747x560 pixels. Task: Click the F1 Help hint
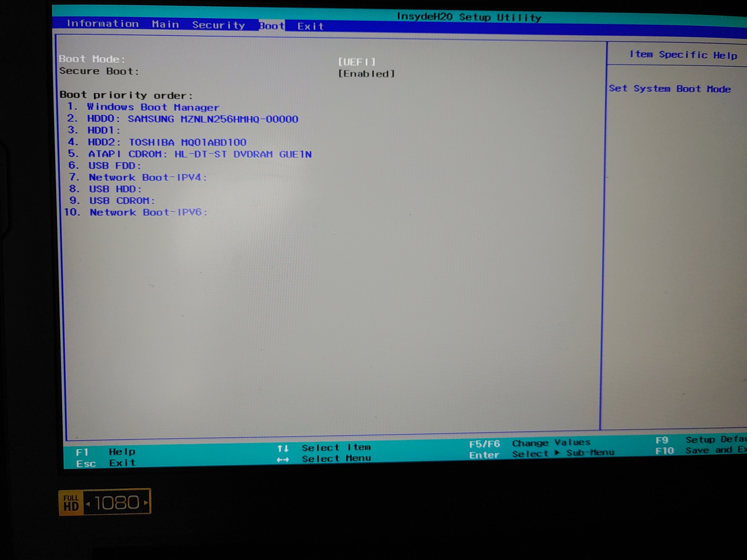[x=105, y=452]
